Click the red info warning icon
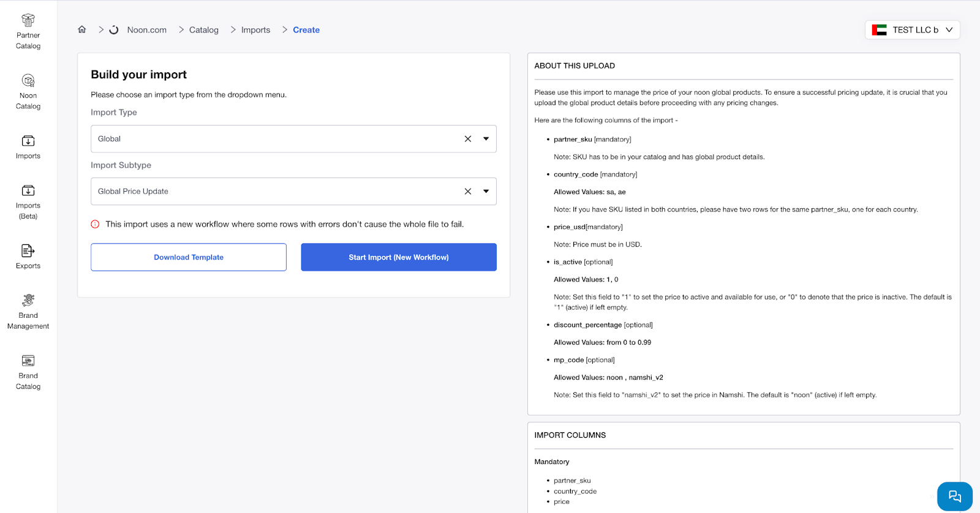 point(95,224)
